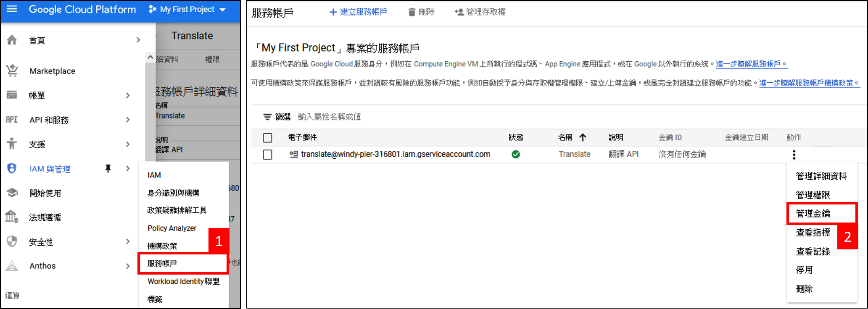Open the 進一步瞭解服務帳戶 link
Viewport: 868px width, 309px height.
point(752,64)
